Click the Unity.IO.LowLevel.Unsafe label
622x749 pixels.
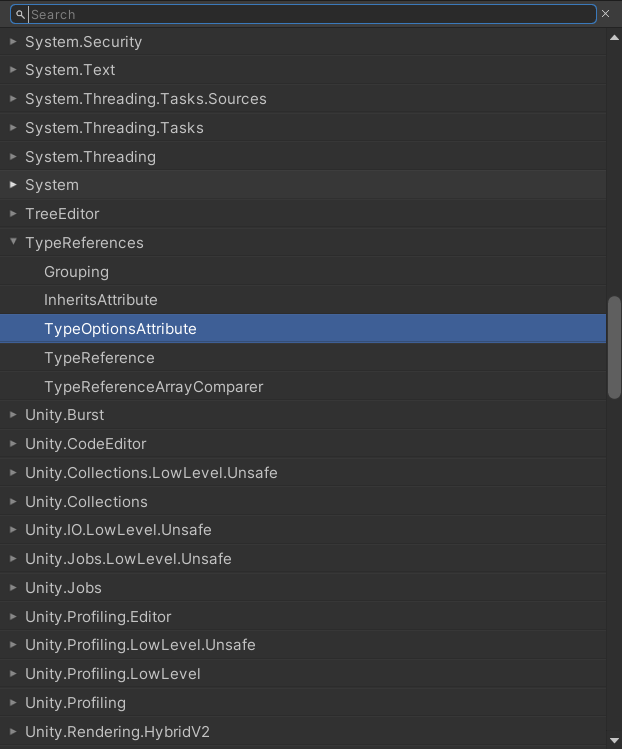pyautogui.click(x=118, y=529)
